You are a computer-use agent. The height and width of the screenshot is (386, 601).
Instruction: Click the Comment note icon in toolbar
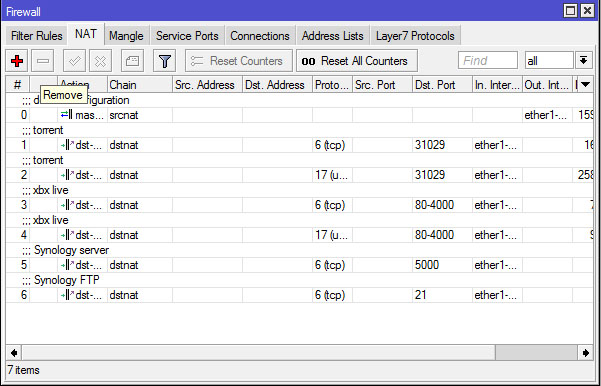tap(133, 61)
